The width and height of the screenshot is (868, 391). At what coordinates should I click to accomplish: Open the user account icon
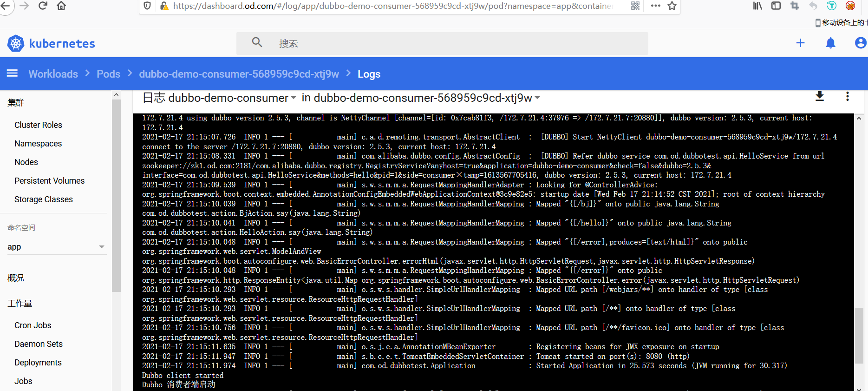click(x=861, y=43)
